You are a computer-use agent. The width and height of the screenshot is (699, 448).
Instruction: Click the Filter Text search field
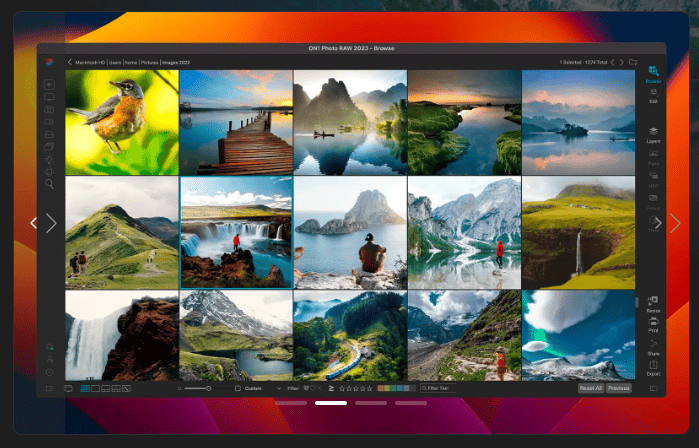coord(438,388)
